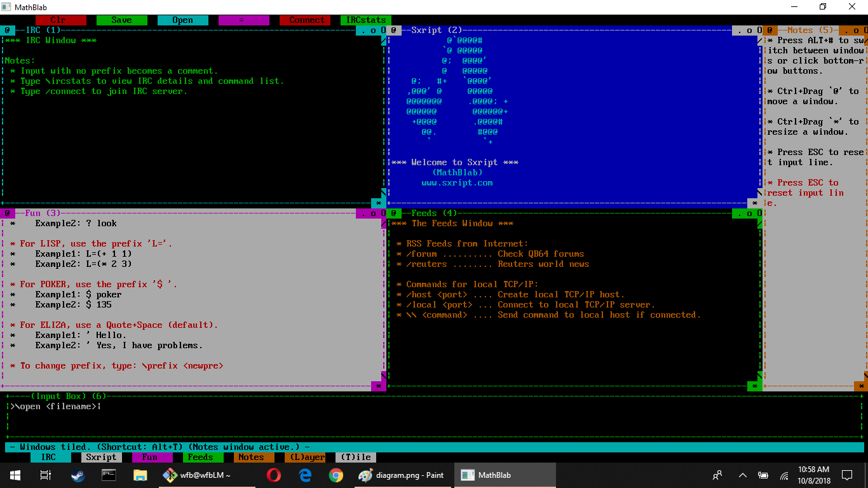Click the '@' handle of the Notes window
The width and height of the screenshot is (868, 488).
tap(770, 30)
